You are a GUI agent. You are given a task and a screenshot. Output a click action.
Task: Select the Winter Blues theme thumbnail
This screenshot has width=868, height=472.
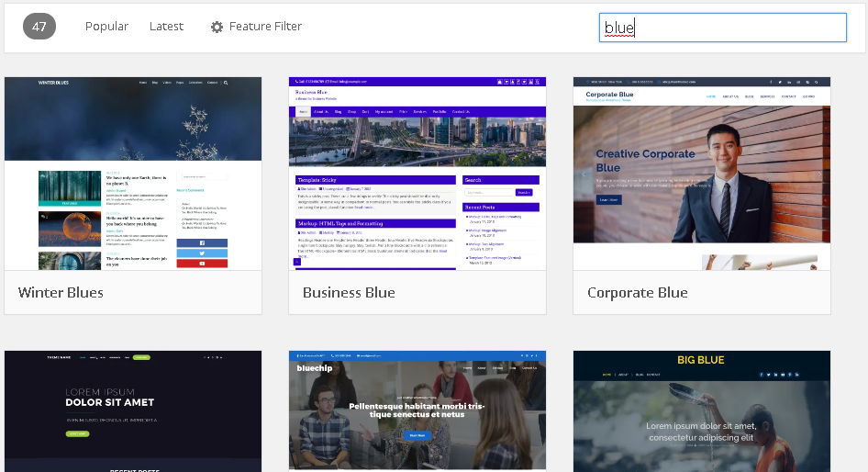coord(133,174)
